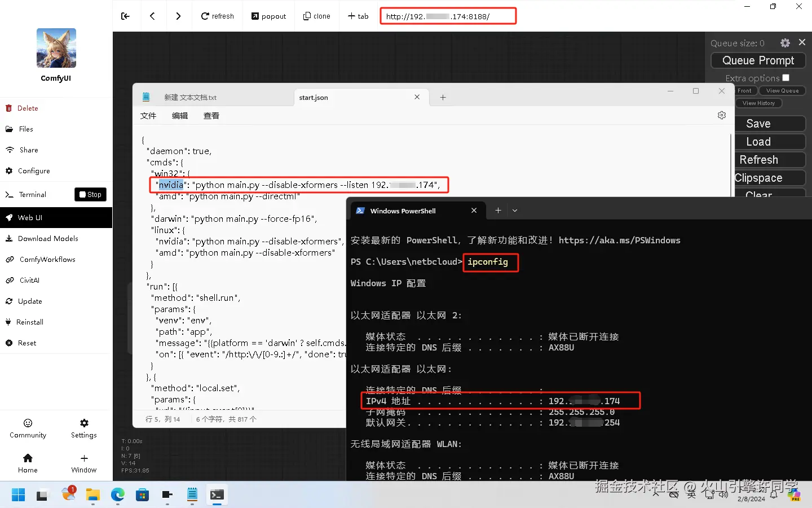Go to Home in sidebar

(28, 463)
